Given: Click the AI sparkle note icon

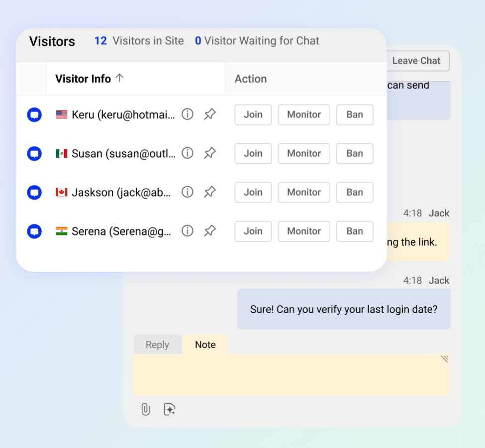Looking at the screenshot, I should coord(170,410).
